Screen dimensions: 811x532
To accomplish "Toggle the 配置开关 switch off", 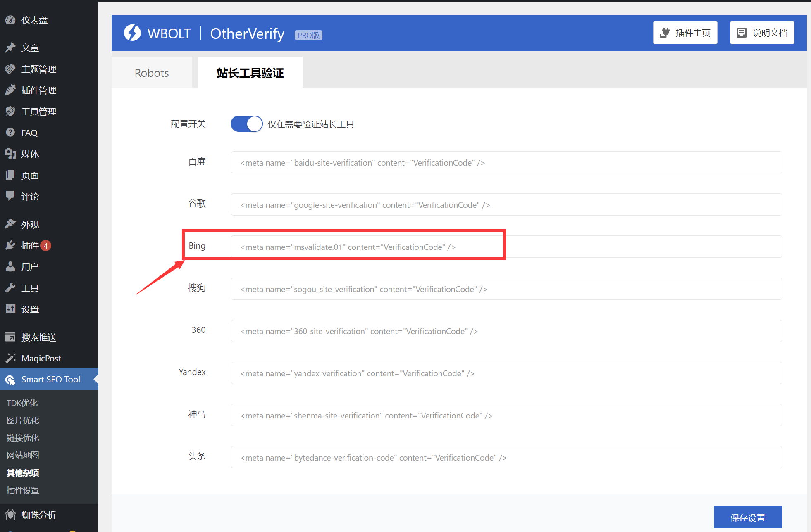I will pyautogui.click(x=246, y=123).
